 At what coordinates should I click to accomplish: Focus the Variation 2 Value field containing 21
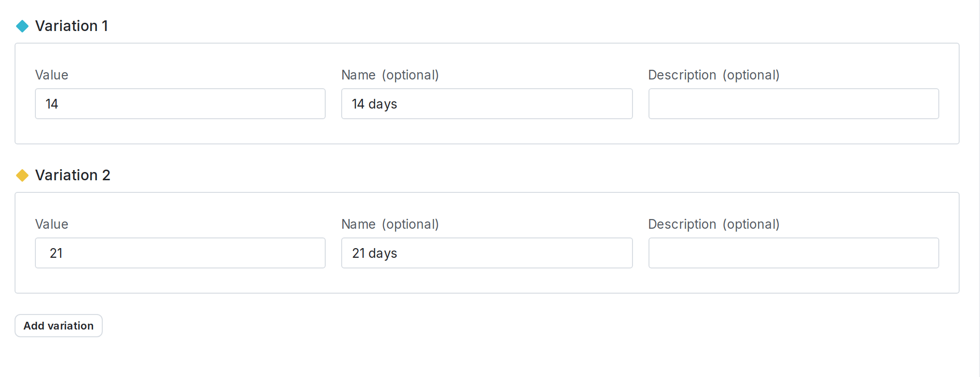[180, 253]
